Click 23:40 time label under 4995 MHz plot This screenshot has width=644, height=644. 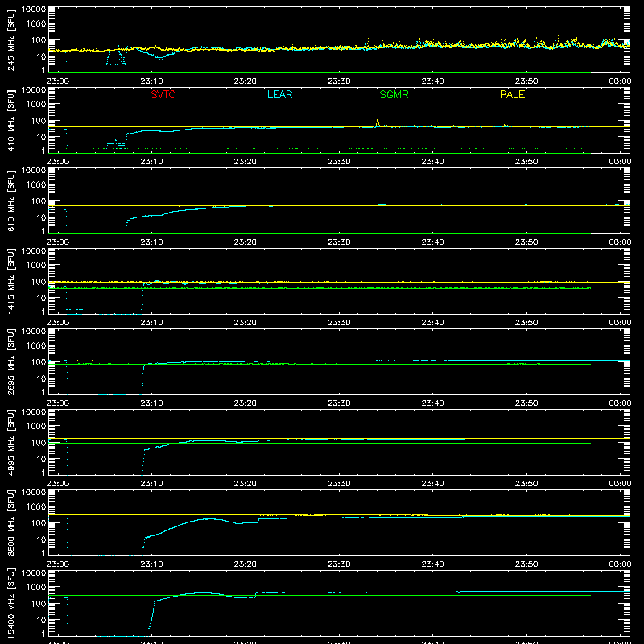pos(432,484)
